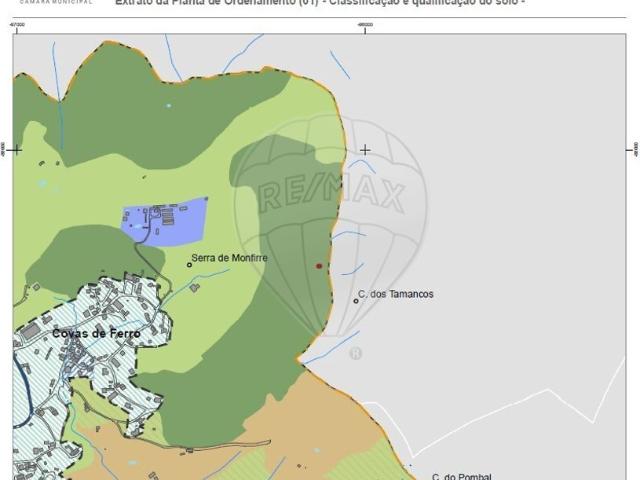Click the red dot marker on the map
This screenshot has width=640, height=480.
pos(319,266)
